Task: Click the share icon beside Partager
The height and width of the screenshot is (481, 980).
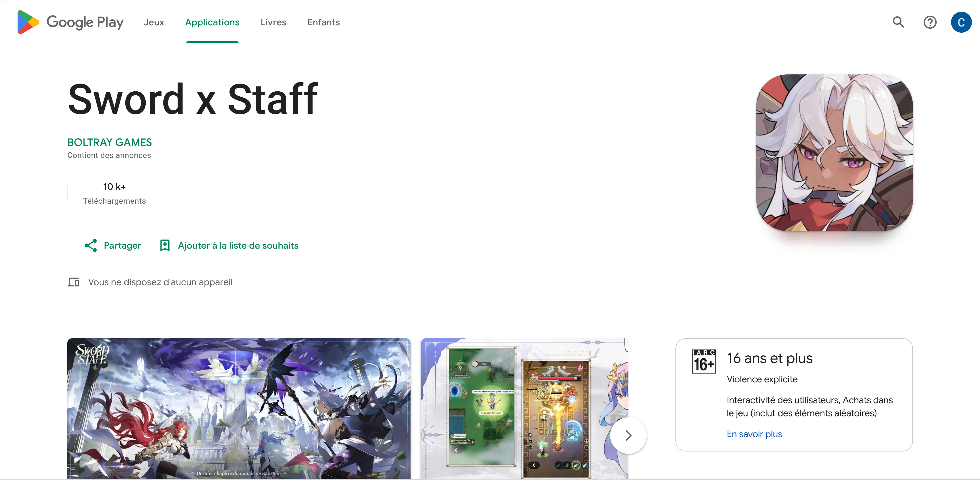Action: (91, 245)
